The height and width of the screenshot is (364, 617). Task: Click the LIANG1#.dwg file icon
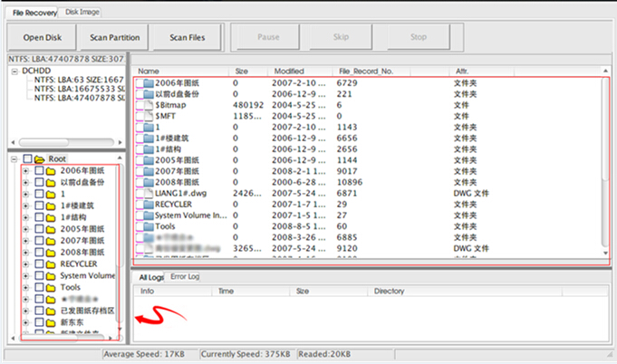coord(149,193)
